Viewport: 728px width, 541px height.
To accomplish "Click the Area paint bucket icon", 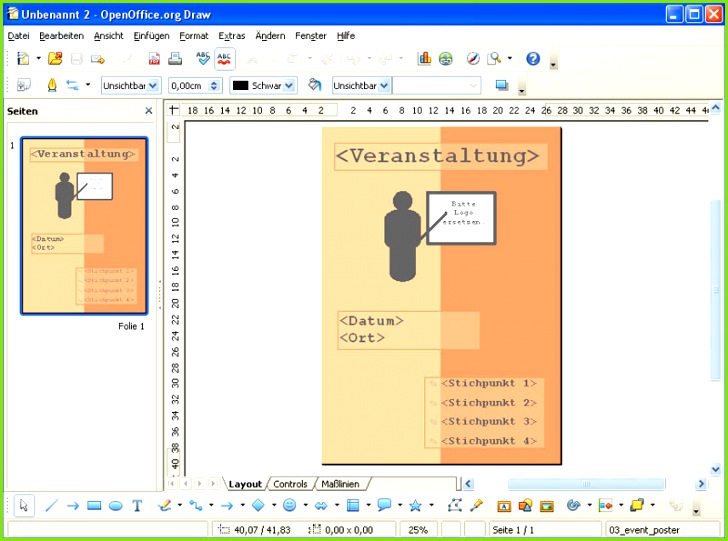I will pos(315,85).
